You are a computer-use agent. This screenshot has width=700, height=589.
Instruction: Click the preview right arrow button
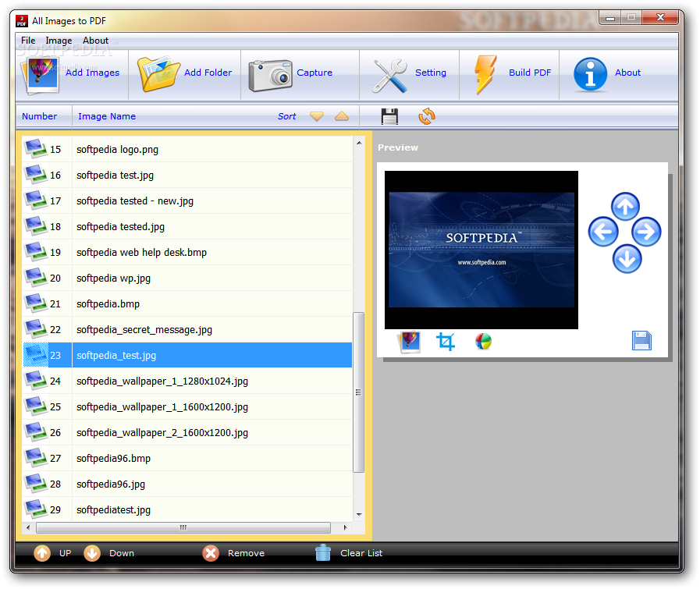pos(646,232)
